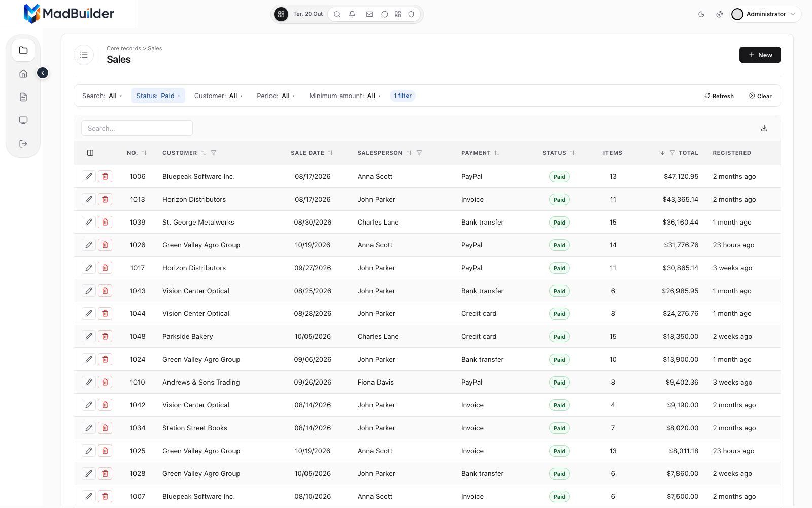Download table data with export icon
This screenshot has width=812, height=508.
tap(764, 128)
